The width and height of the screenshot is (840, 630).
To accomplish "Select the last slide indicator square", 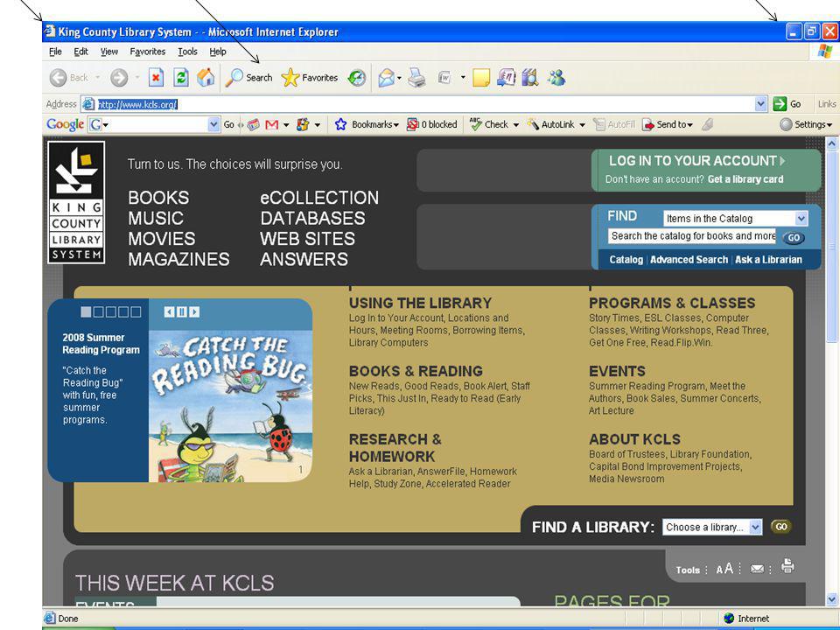I will point(136,311).
